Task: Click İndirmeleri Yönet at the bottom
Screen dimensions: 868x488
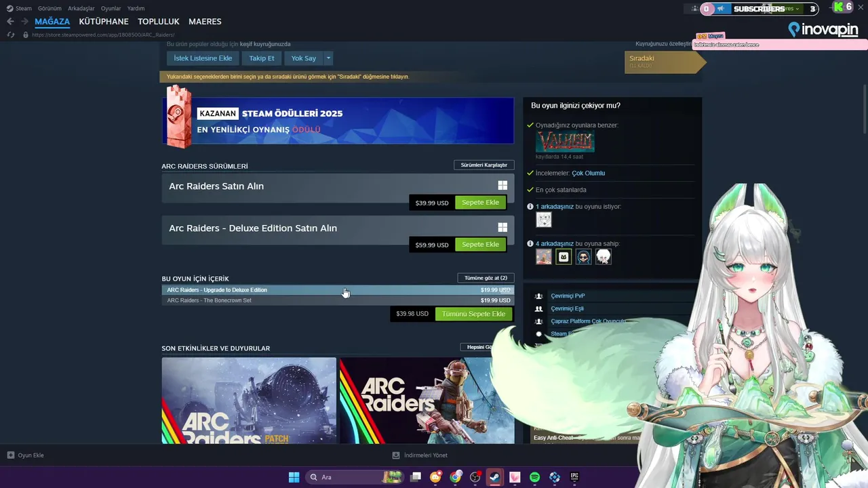Action: [x=425, y=455]
